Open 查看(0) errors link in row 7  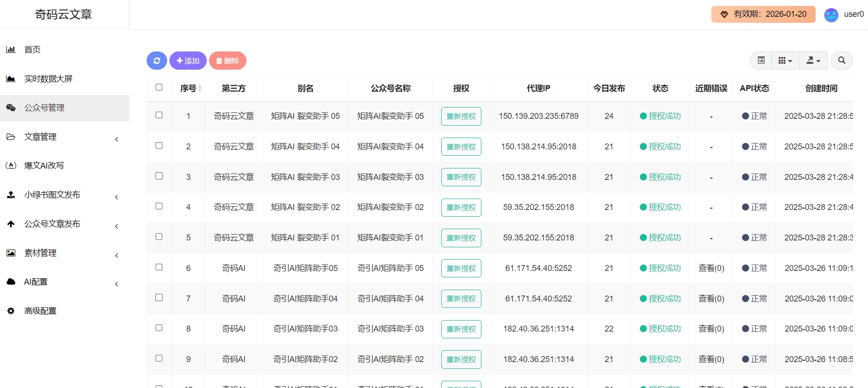(x=711, y=299)
